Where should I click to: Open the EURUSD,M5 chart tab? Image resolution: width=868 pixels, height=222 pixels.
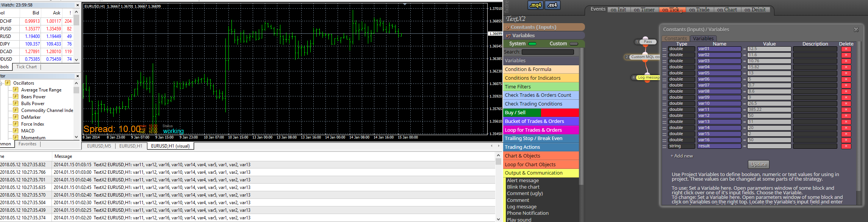click(99, 146)
